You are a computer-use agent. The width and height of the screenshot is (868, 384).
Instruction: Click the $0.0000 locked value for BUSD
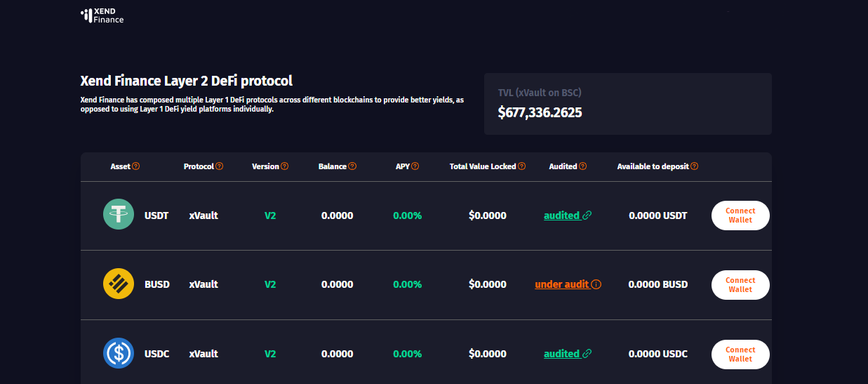488,284
